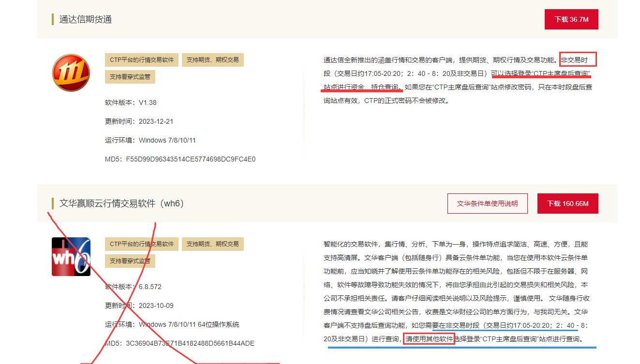Viewport: 640px width, 364px height.
Task: Open 文华条件单使用说明 instructions
Action: pyautogui.click(x=487, y=204)
